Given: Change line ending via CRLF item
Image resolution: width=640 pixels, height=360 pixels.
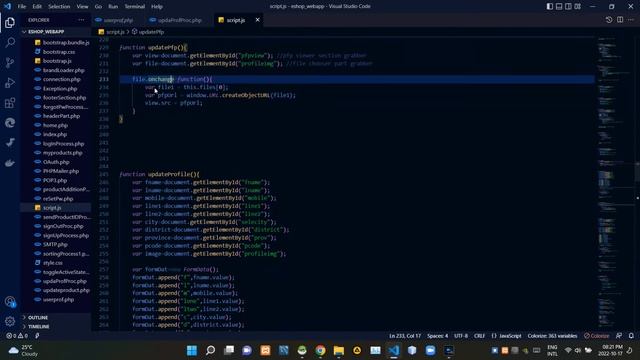Looking at the screenshot, I should (x=479, y=336).
